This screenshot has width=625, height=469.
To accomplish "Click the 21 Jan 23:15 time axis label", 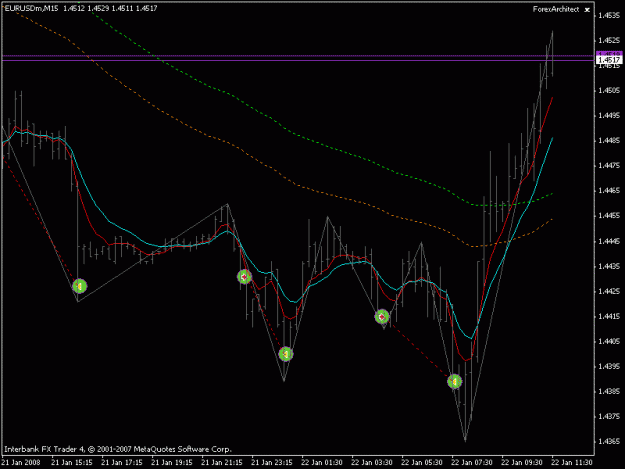I will point(272,463).
